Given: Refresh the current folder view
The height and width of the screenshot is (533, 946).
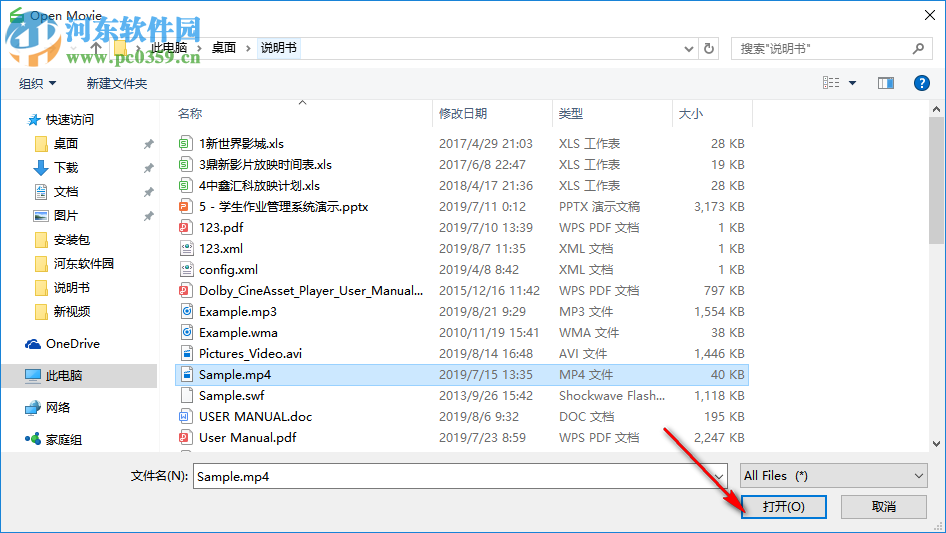Looking at the screenshot, I should (709, 48).
